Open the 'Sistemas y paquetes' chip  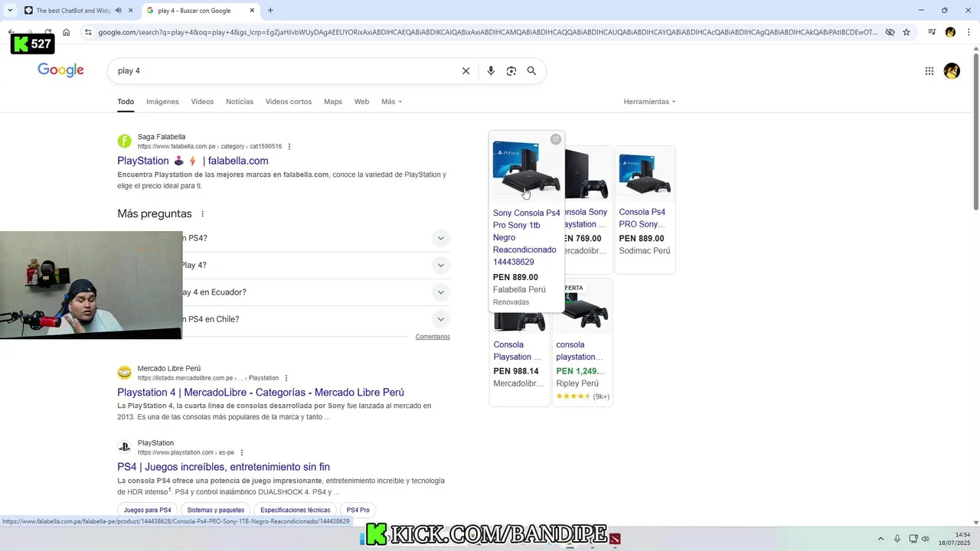tap(216, 510)
